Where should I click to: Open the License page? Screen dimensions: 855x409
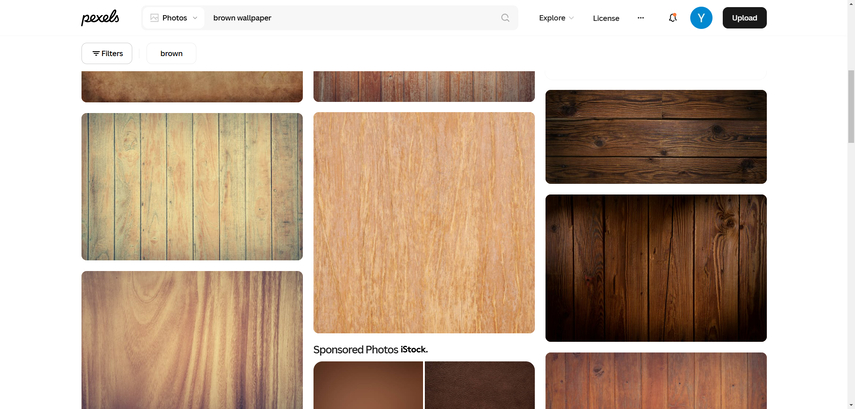(x=606, y=18)
